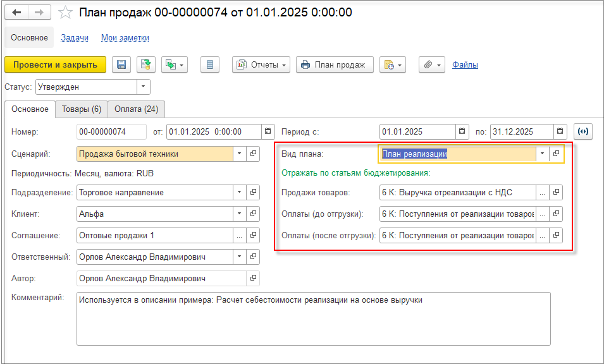The image size is (604, 364).
Task: Open the Отчеты menu
Action: pyautogui.click(x=261, y=64)
